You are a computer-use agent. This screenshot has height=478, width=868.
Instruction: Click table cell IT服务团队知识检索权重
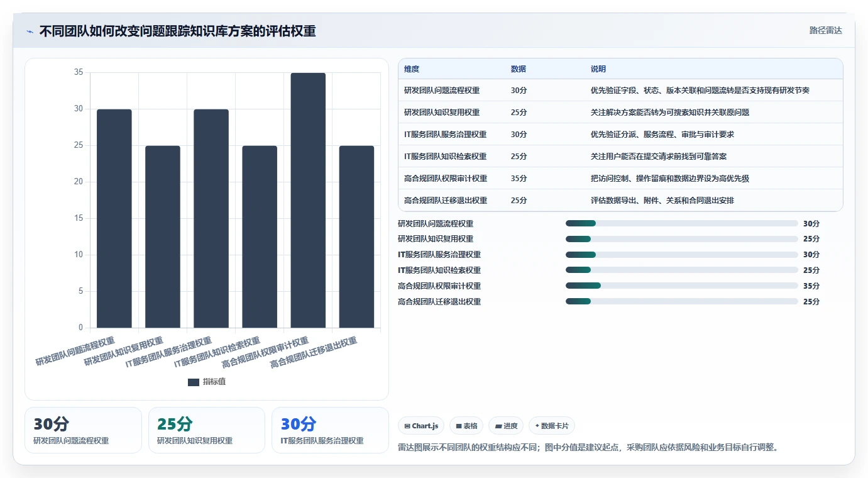[x=445, y=157]
